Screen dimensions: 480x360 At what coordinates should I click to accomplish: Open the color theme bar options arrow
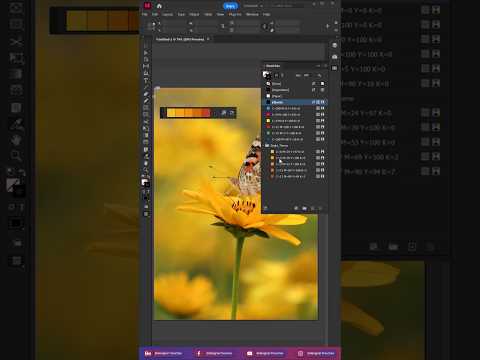click(215, 113)
